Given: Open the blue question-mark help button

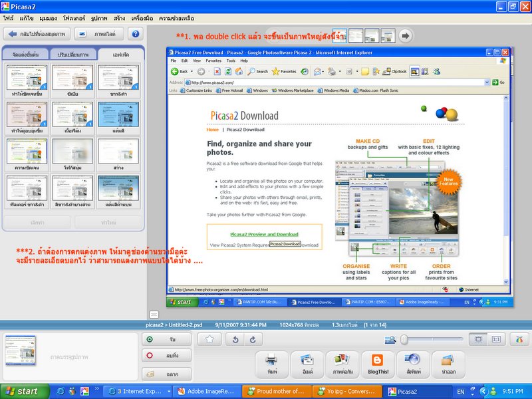Looking at the screenshot, I should coord(136,34).
